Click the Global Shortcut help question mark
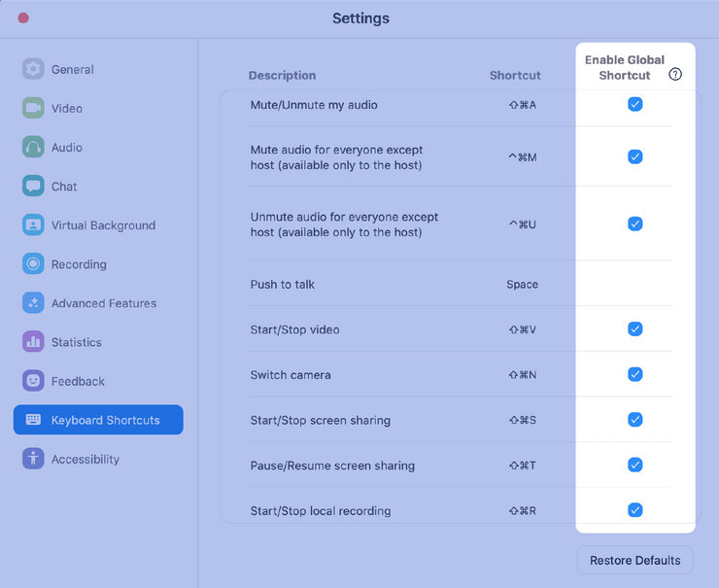This screenshot has width=719, height=588. 676,75
